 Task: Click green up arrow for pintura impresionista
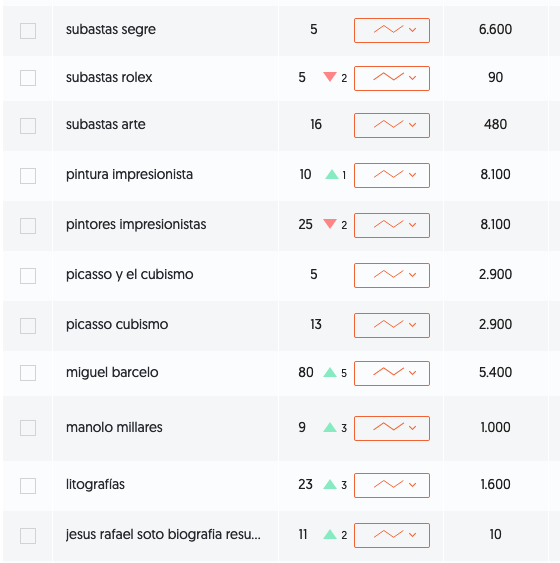pos(332,175)
